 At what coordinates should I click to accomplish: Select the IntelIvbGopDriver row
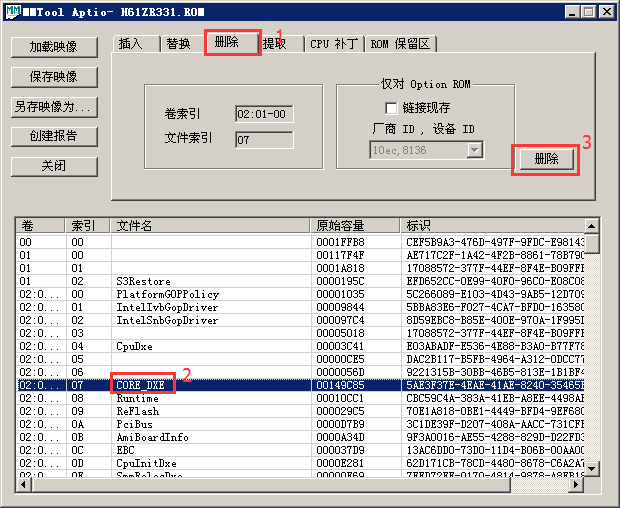(x=301, y=307)
